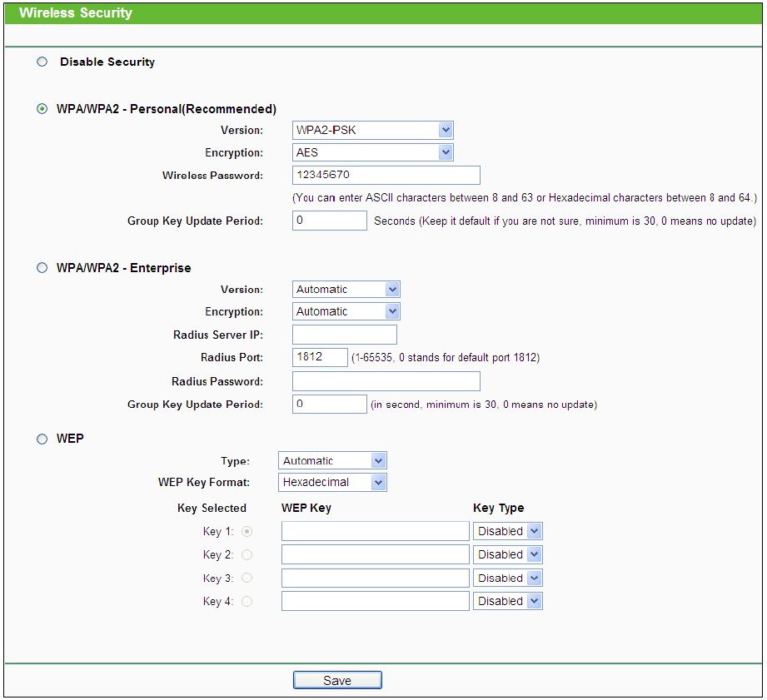Choose WPA/WPA2 - Enterprise radio option

pyautogui.click(x=42, y=267)
